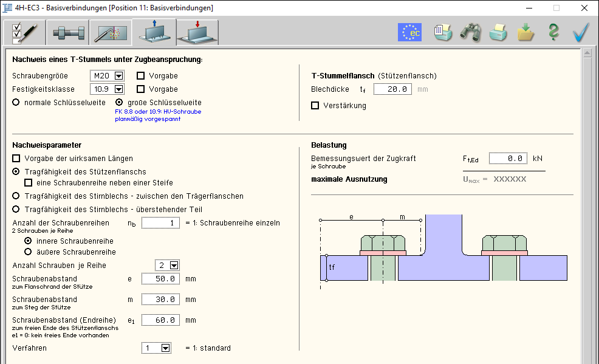The width and height of the screenshot is (599, 364).
Task: Enable the Verstärkung checkbox
Action: coord(315,106)
